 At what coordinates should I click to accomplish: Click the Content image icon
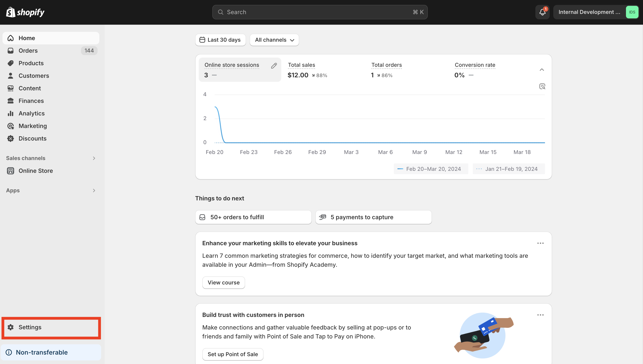[11, 88]
